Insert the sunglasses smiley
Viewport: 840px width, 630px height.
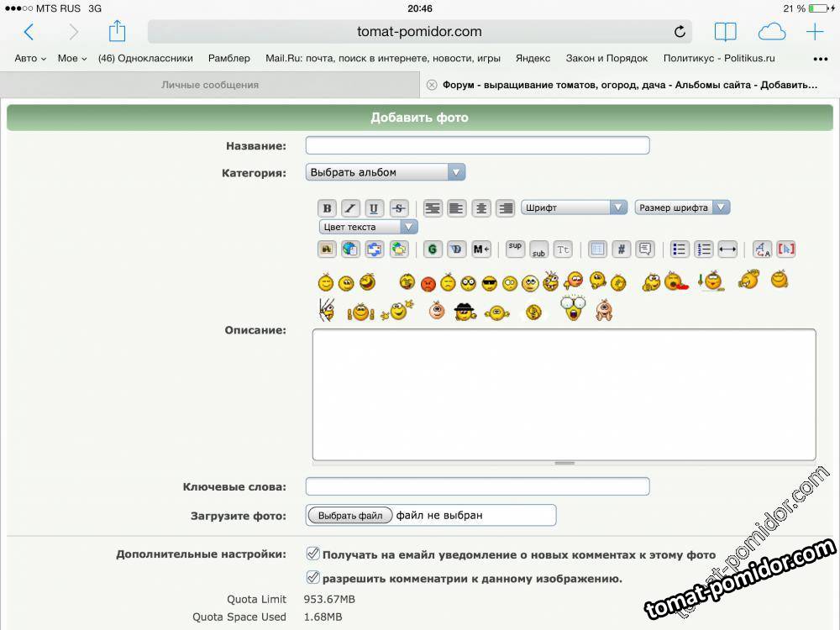point(489,283)
